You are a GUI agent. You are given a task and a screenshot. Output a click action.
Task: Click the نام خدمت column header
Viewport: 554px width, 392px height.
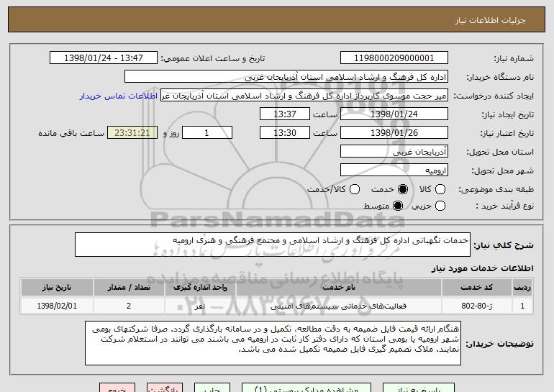click(x=339, y=288)
